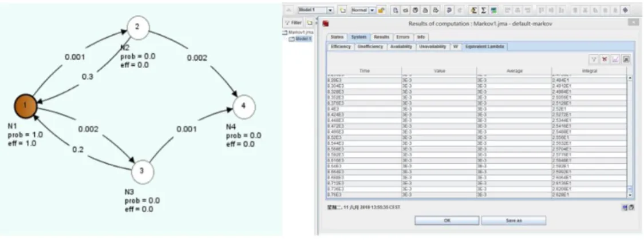Click the 0.2 transition rate label
This screenshot has height=242, width=644.
pos(78,150)
